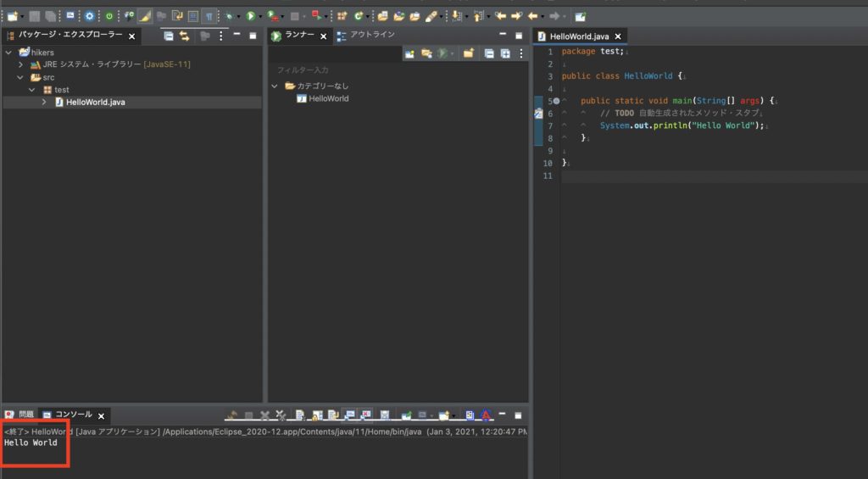Click the task marker beside line 6
This screenshot has height=479, width=868.
538,114
